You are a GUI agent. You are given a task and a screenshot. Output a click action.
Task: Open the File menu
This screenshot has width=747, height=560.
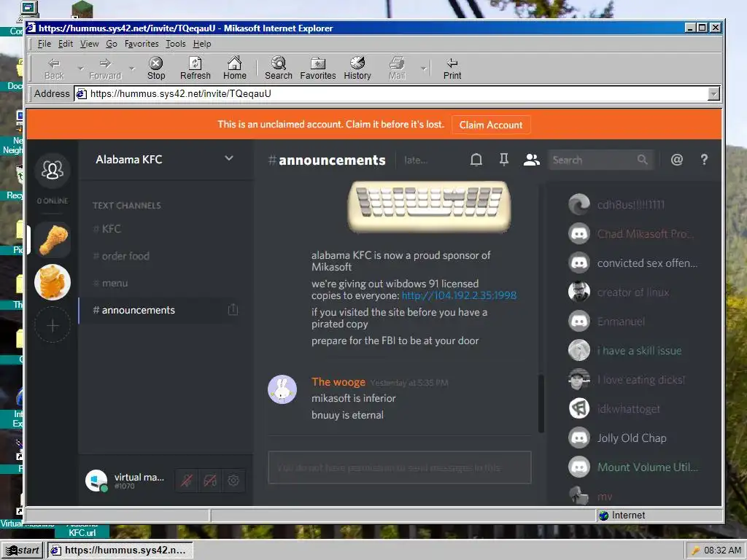point(44,44)
